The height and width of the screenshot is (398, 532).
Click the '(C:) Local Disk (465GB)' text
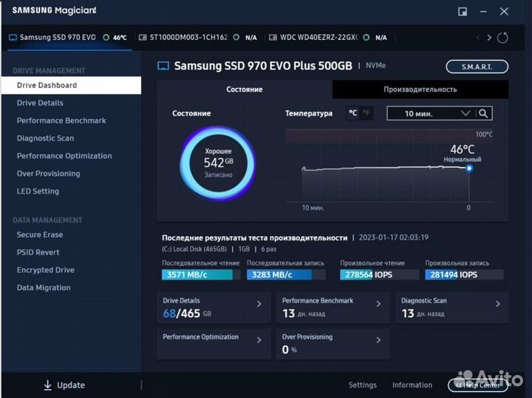[x=194, y=249]
